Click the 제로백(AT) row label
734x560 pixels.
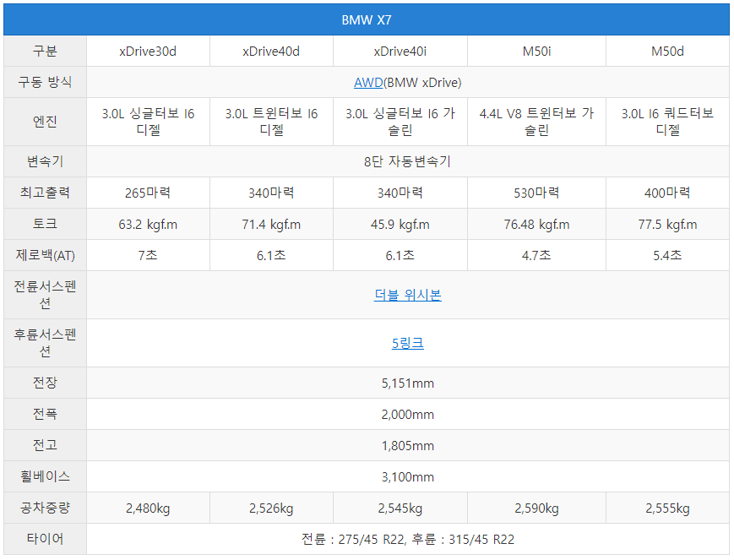[x=45, y=255]
